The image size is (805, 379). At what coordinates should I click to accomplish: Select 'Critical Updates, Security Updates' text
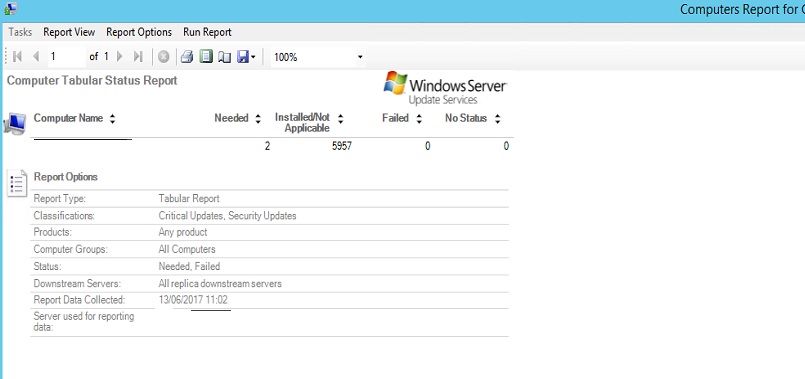coord(227,216)
